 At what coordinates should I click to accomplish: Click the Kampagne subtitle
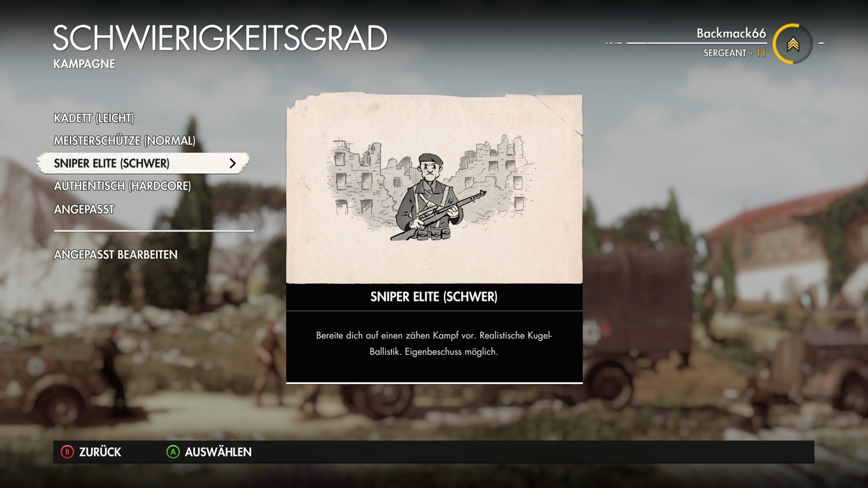pos(84,64)
